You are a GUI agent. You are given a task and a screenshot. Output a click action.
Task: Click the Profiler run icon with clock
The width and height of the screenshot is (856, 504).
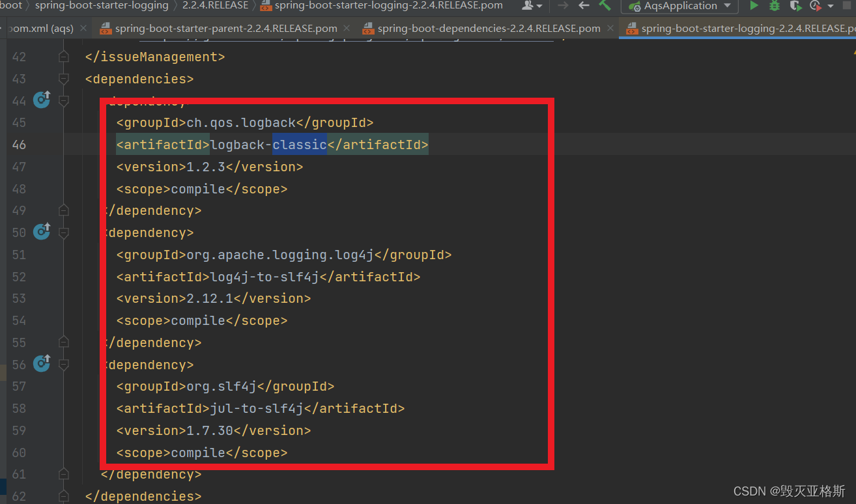(815, 6)
